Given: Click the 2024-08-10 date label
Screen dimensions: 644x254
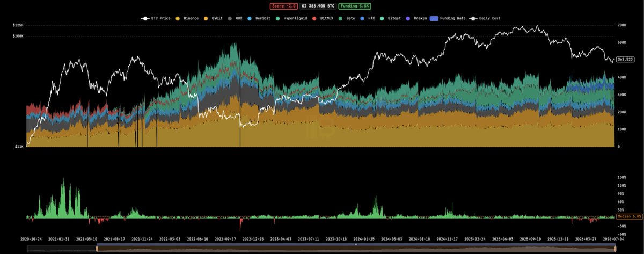Looking at the screenshot, I should (x=420, y=238).
